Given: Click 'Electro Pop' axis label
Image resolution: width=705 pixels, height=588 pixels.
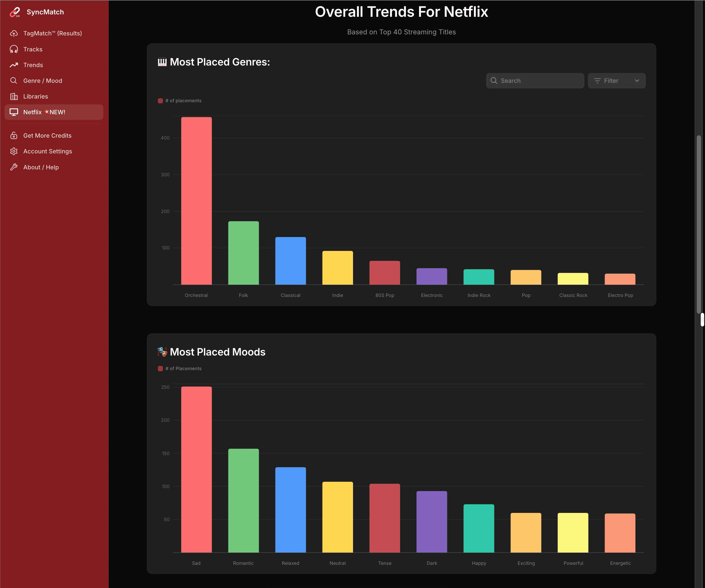Looking at the screenshot, I should [x=620, y=296].
